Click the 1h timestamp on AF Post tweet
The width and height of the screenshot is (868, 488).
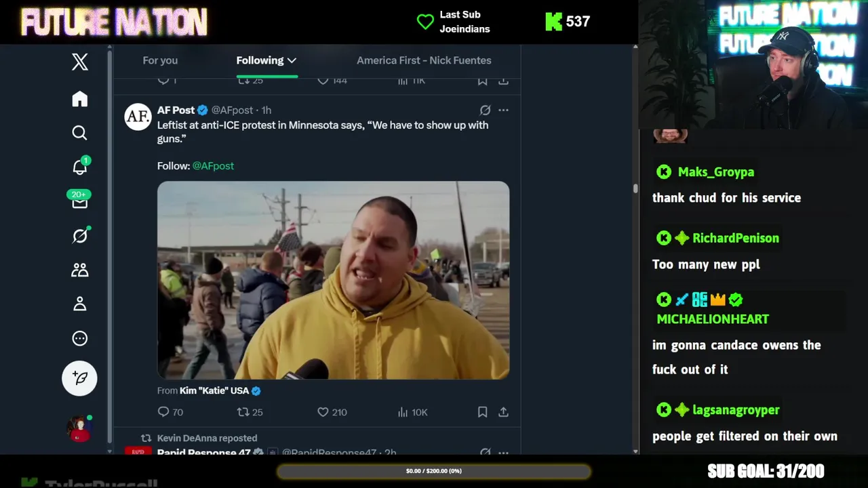(x=267, y=110)
